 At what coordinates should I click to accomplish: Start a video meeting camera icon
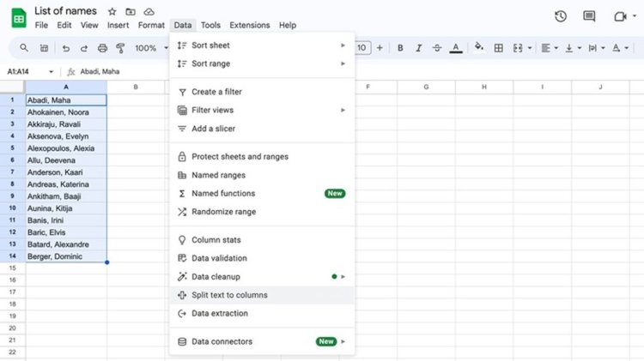pyautogui.click(x=620, y=16)
